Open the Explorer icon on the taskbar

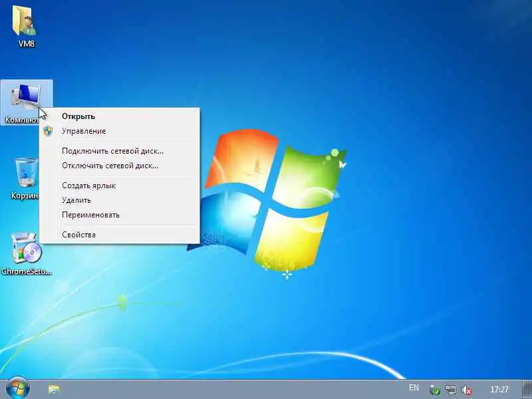click(x=54, y=389)
